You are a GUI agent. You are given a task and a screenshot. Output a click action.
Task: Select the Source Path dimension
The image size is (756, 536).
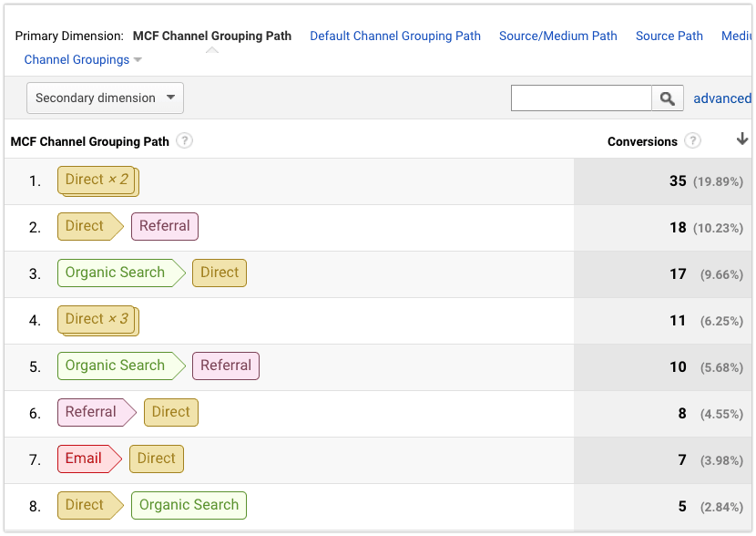click(669, 36)
